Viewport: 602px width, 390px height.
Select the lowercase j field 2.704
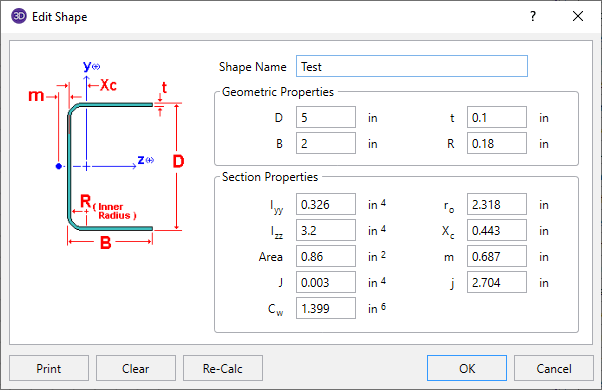tap(496, 283)
